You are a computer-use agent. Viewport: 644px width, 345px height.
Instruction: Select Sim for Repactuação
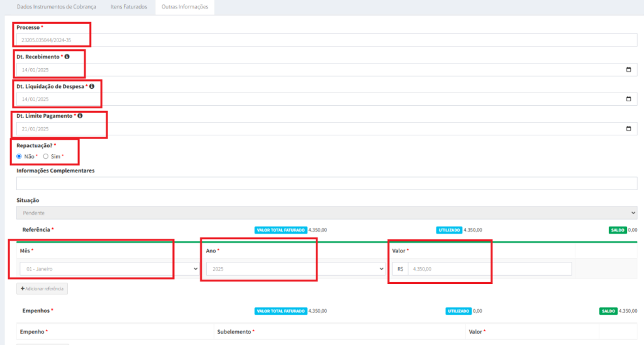[46, 156]
